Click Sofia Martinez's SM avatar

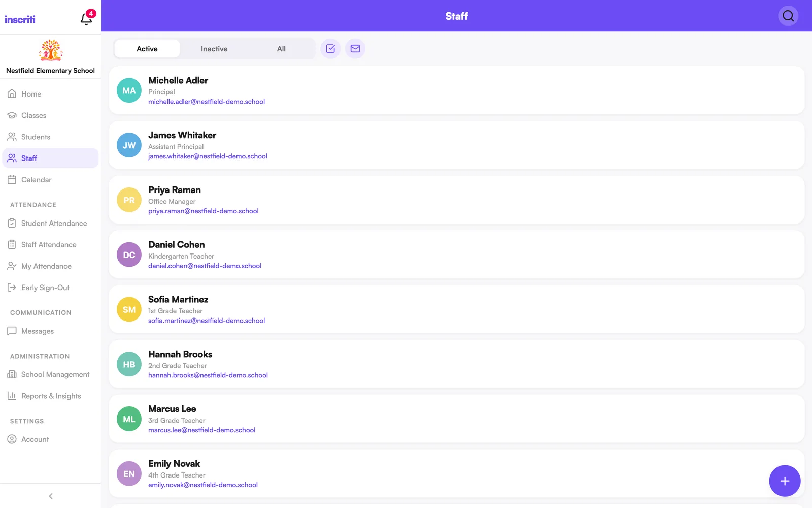tap(129, 310)
